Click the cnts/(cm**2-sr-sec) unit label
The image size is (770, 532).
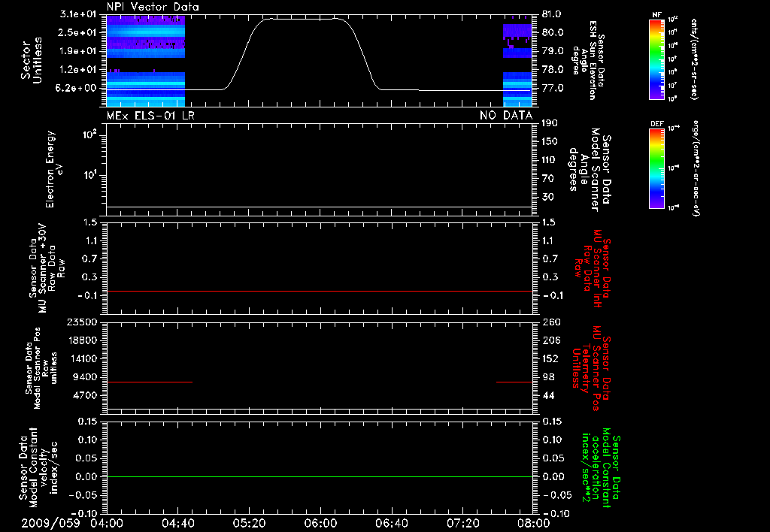694,59
